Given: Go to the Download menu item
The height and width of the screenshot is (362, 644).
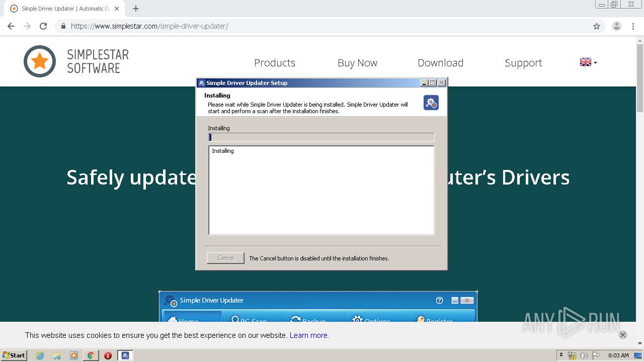Looking at the screenshot, I should pos(440,63).
